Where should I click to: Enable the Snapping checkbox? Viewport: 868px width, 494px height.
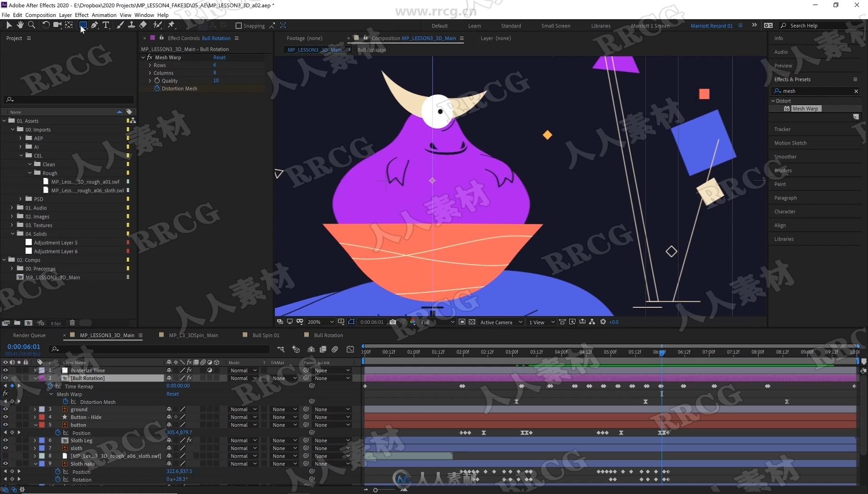239,26
